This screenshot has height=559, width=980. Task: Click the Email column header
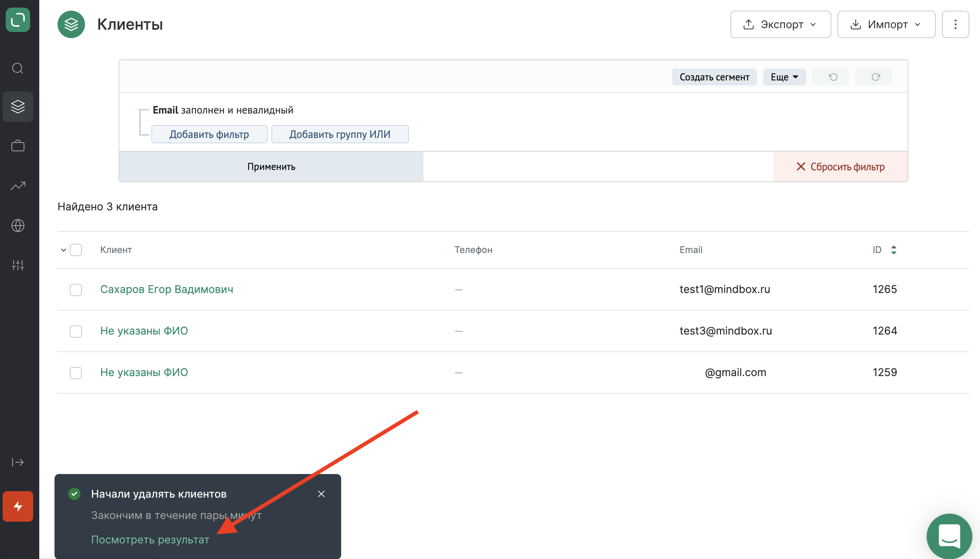(x=691, y=250)
